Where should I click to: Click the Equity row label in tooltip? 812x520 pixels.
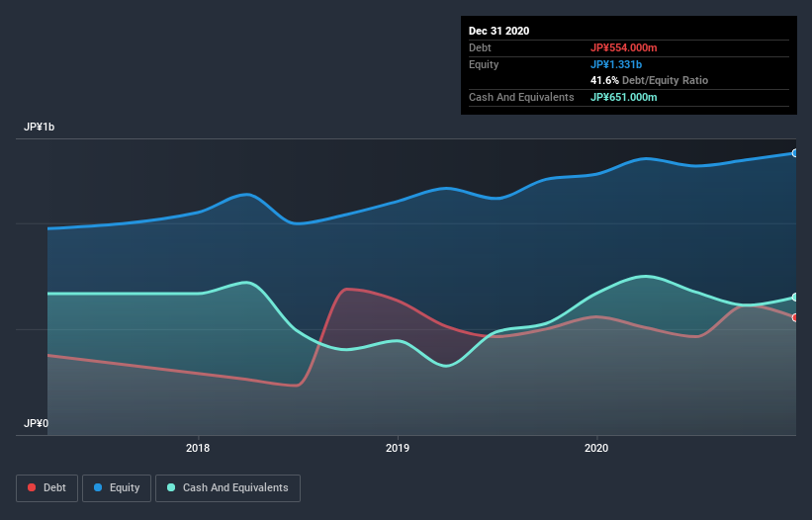(x=484, y=64)
